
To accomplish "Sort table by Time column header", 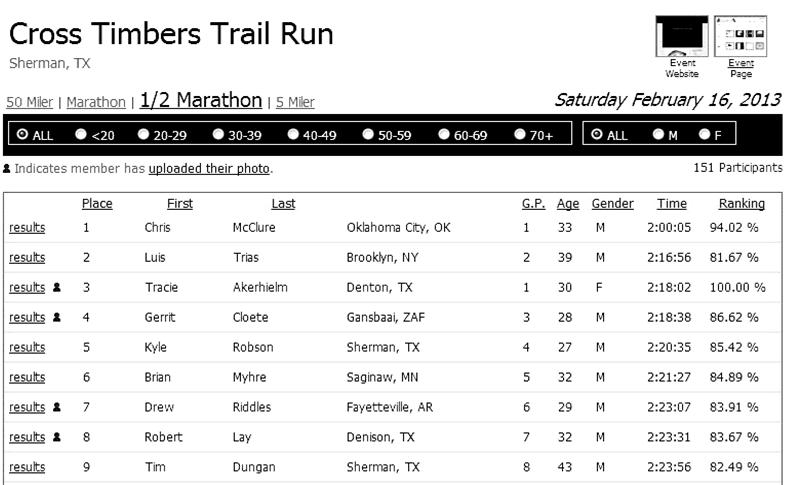I will point(671,204).
